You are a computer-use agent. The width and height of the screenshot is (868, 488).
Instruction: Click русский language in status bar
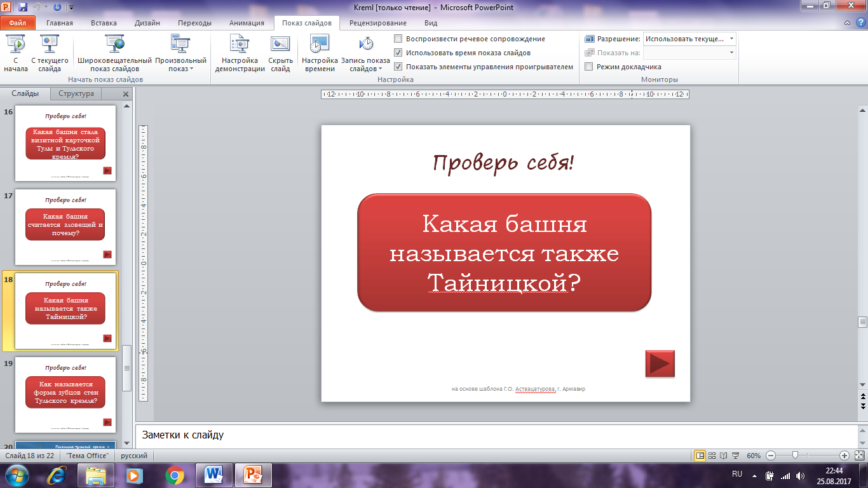coord(134,456)
